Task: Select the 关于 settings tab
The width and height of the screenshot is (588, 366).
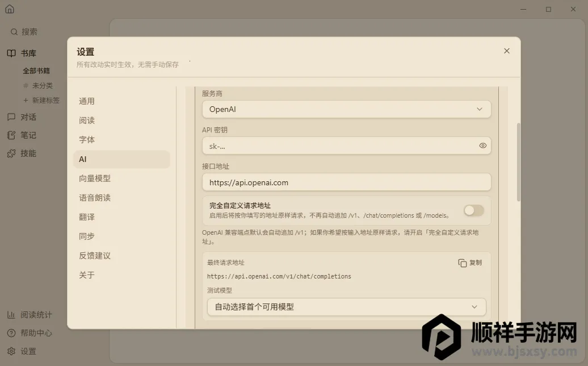Action: 121,274
